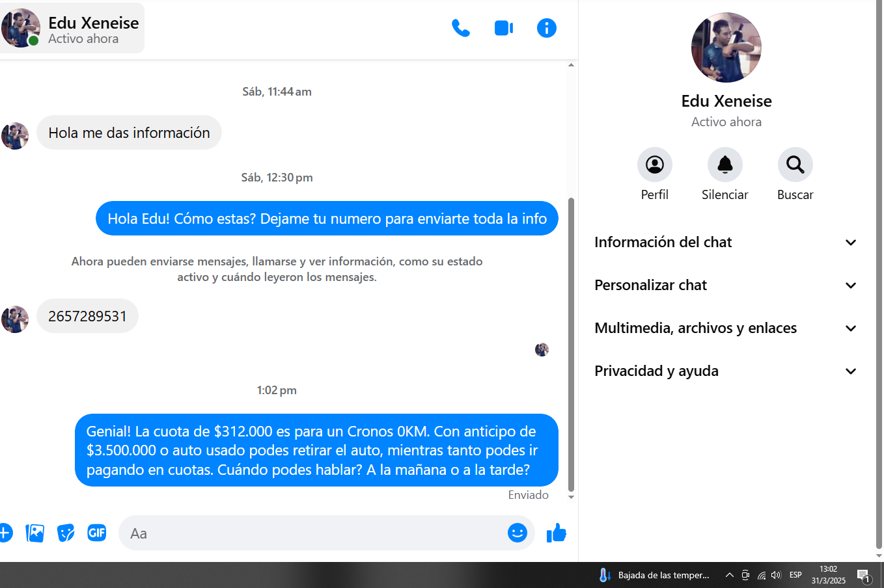Choose a sticker from the sticker icon
The width and height of the screenshot is (884, 588).
point(66,533)
